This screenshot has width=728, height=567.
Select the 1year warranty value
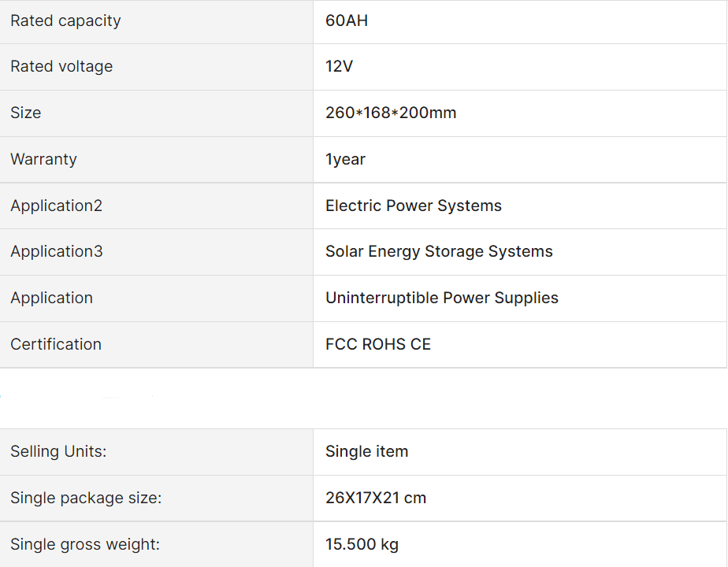click(345, 159)
